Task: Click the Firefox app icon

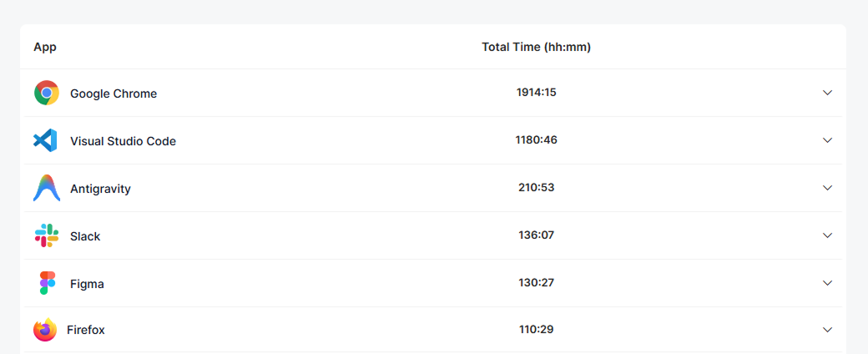Action: 45,330
